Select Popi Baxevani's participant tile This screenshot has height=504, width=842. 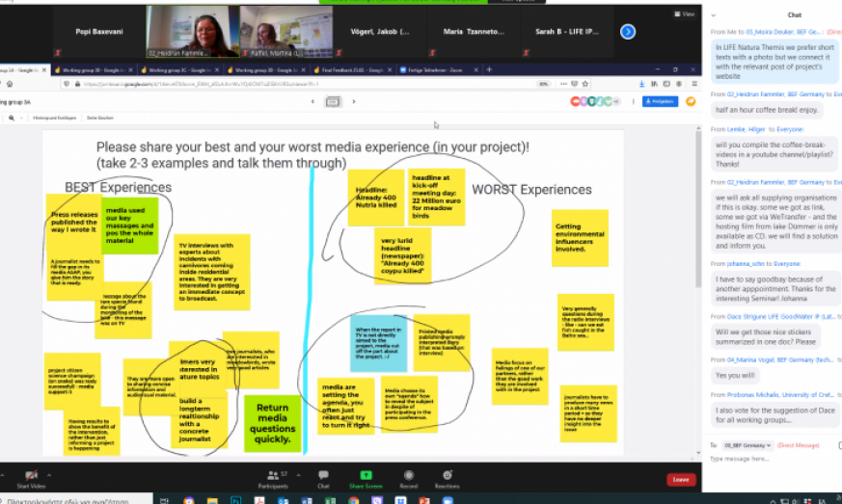pos(98,32)
